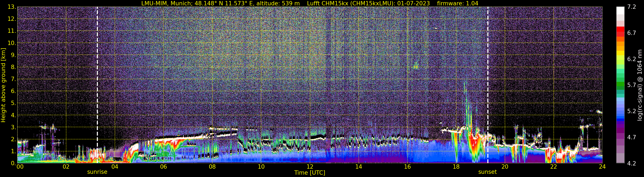
Task: Click the chart title text starting "LMU-MIM, Munich"
Action: 310,3
